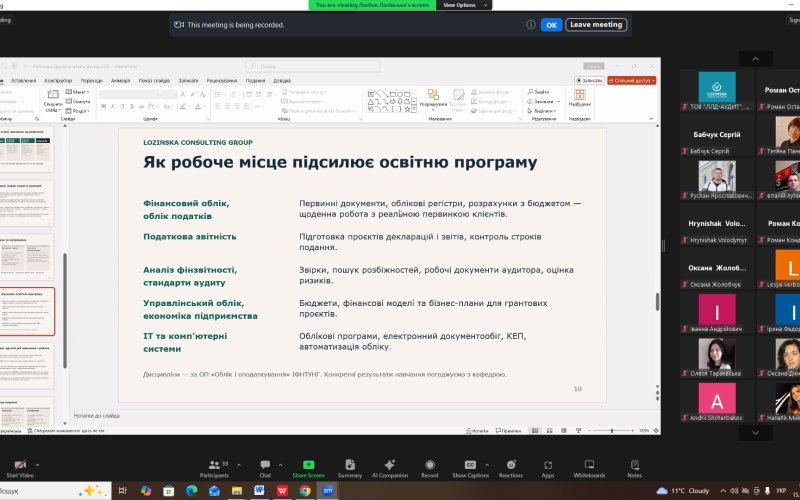
Task: Open View Options dropdown at top
Action: 464,5
